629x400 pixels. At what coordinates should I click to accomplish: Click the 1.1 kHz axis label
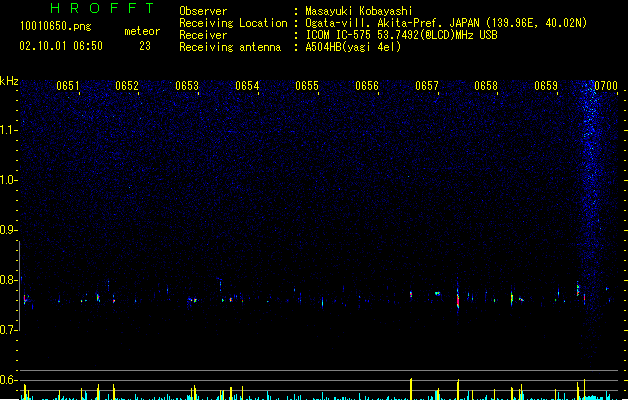point(9,130)
